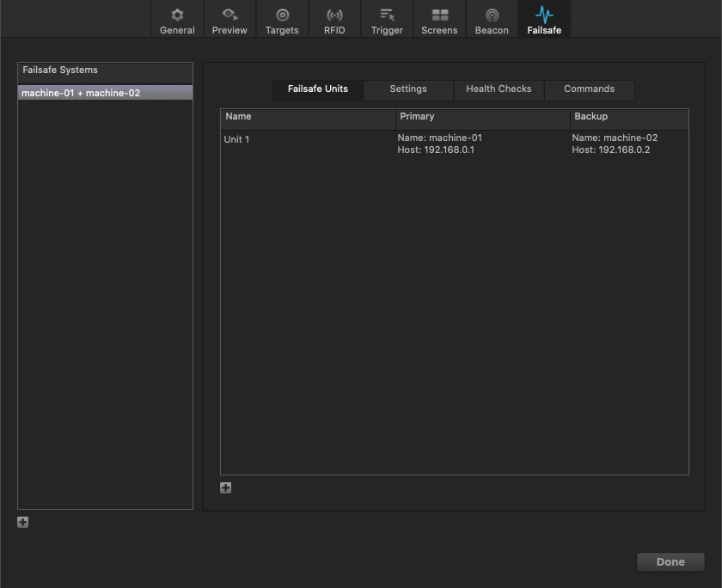Click backup Name: machine-02 cell text
This screenshot has width=722, height=588.
615,138
